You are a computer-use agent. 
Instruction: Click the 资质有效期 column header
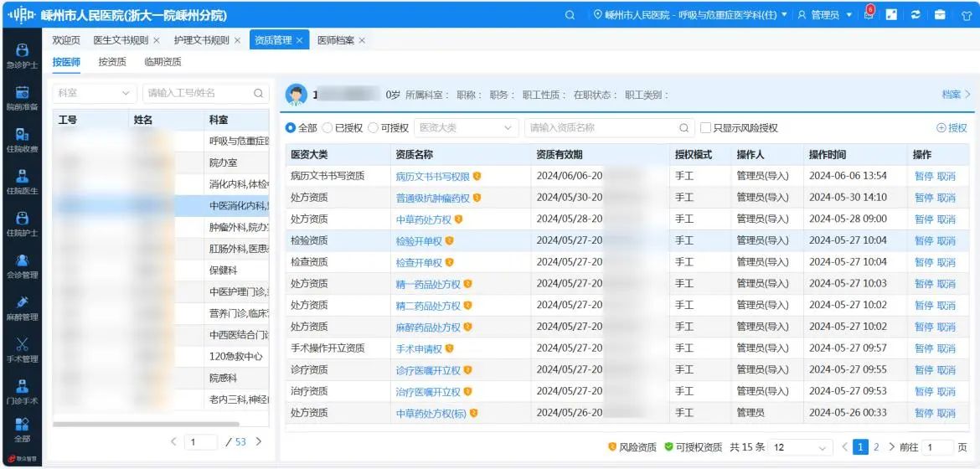coord(561,154)
